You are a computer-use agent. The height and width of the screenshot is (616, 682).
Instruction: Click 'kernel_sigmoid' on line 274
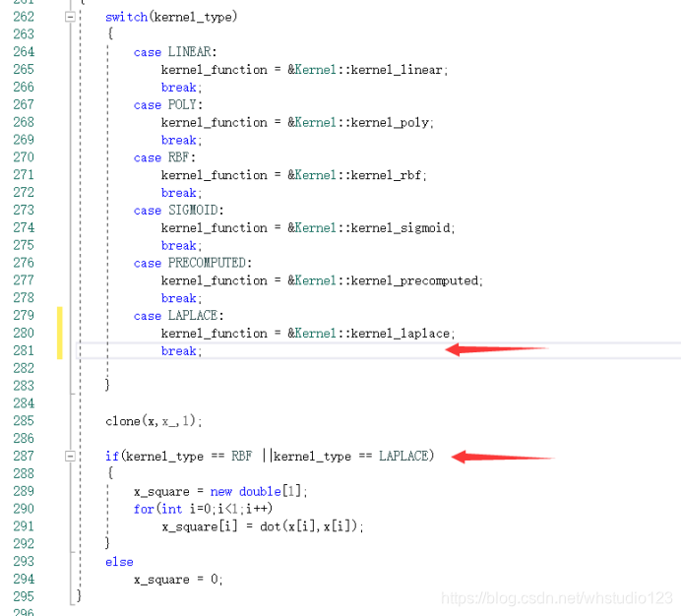pyautogui.click(x=401, y=228)
